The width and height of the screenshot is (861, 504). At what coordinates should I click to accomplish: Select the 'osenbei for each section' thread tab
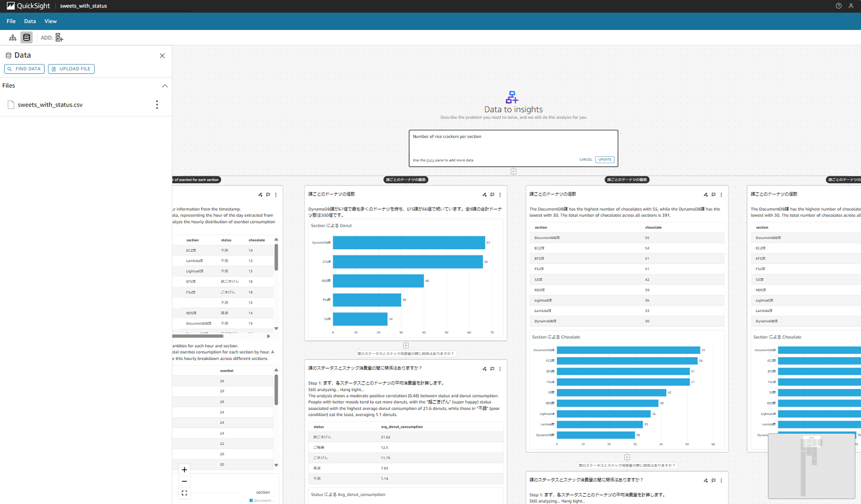click(x=196, y=180)
